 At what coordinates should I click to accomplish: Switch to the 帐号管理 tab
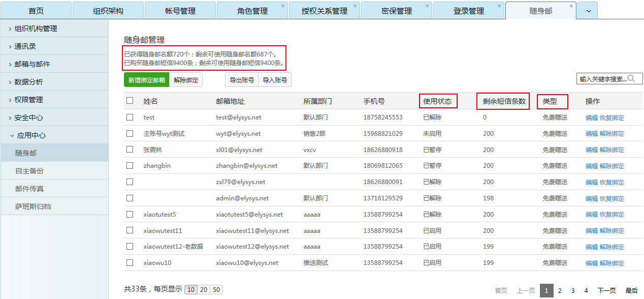pyautogui.click(x=180, y=10)
